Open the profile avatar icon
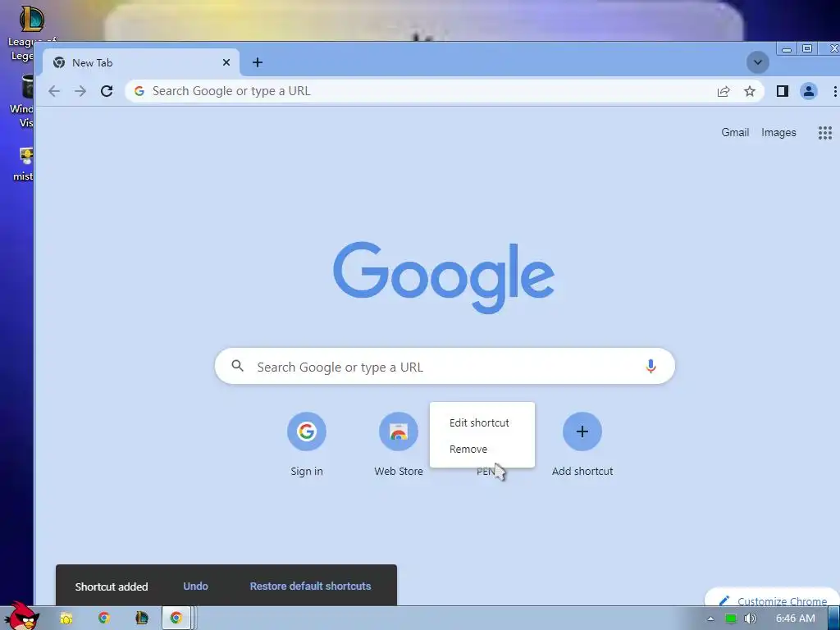The image size is (840, 630). [x=808, y=91]
